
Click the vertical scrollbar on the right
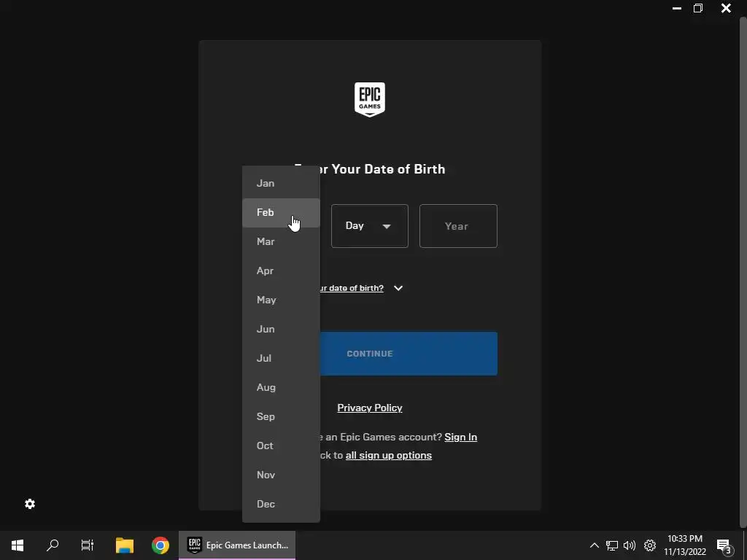coord(743,273)
